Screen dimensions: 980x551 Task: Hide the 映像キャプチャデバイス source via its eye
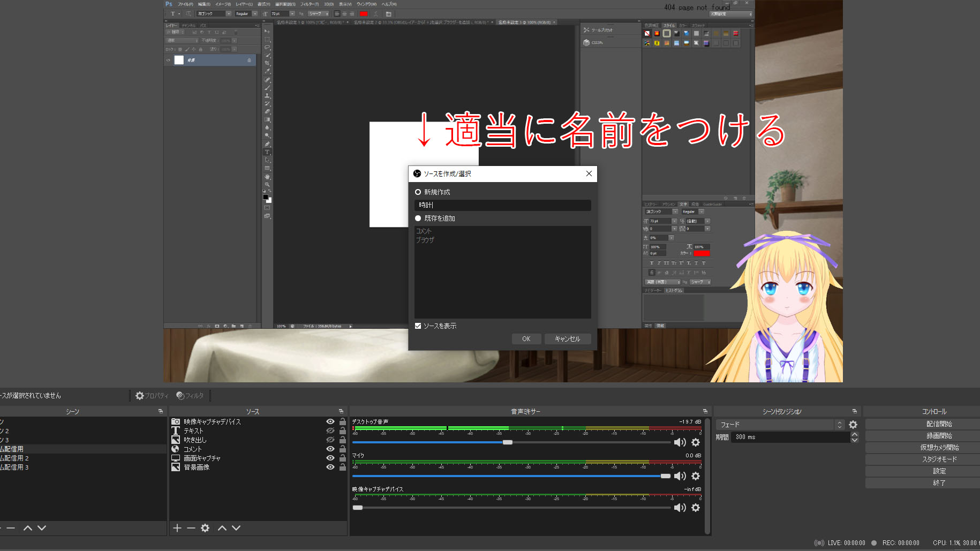click(330, 422)
